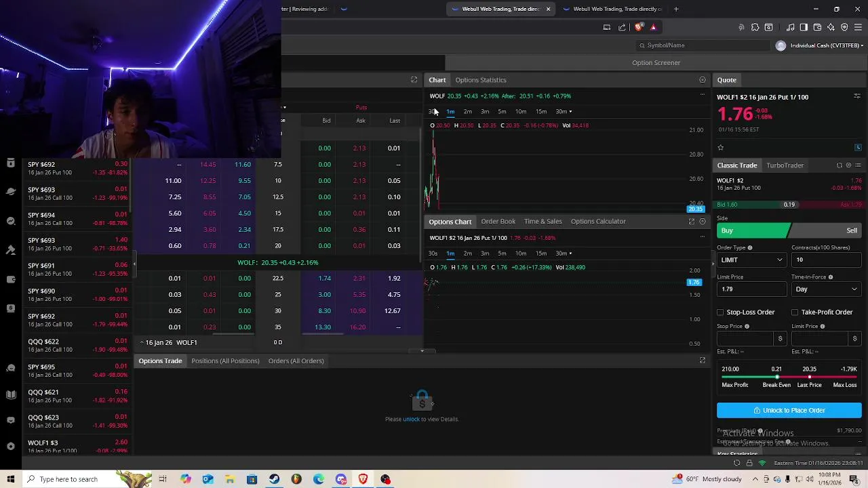Collapse the watchlist sidebar arrow handle

point(134,263)
